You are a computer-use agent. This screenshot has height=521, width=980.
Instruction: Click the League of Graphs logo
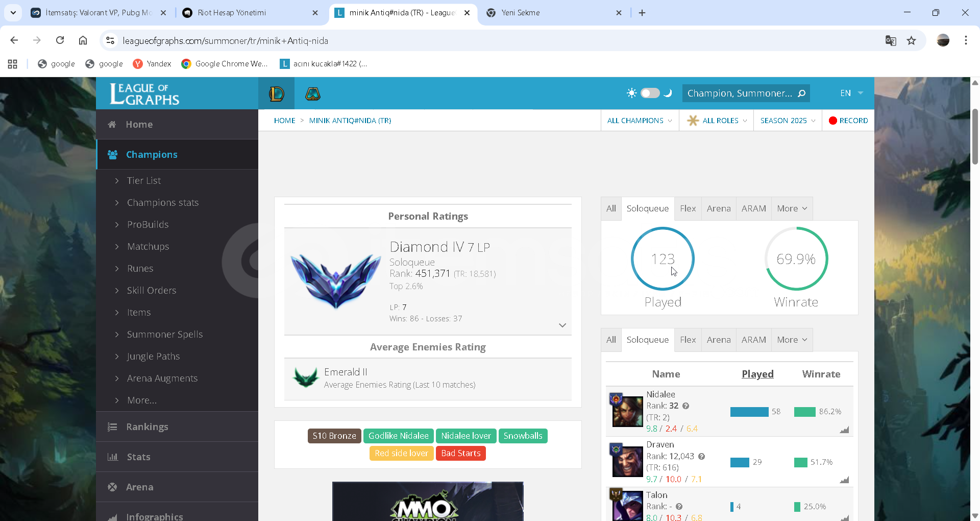(x=144, y=94)
